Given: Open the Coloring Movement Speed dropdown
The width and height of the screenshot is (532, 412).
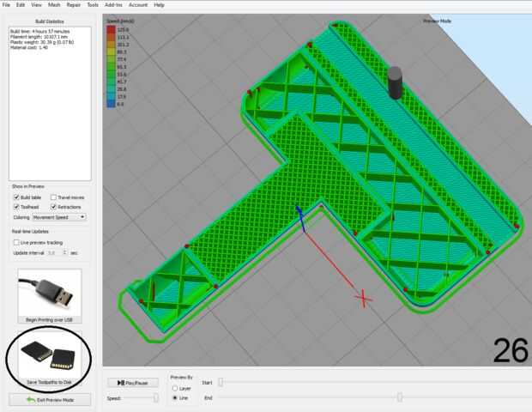Looking at the screenshot, I should click(x=59, y=217).
